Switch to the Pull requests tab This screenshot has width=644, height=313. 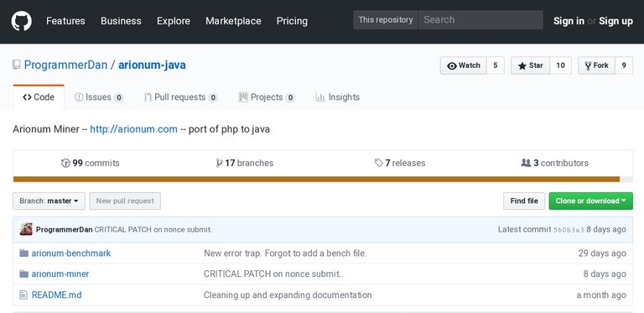pos(181,97)
